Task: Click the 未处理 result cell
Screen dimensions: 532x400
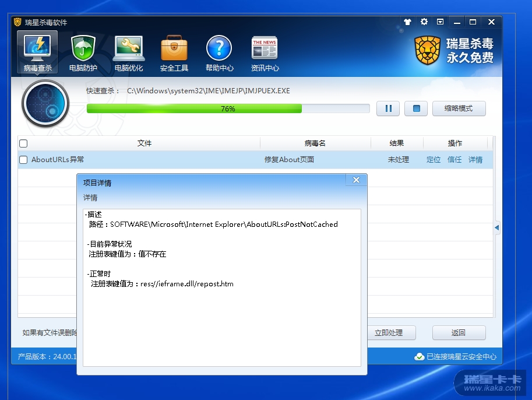Action: [x=399, y=160]
